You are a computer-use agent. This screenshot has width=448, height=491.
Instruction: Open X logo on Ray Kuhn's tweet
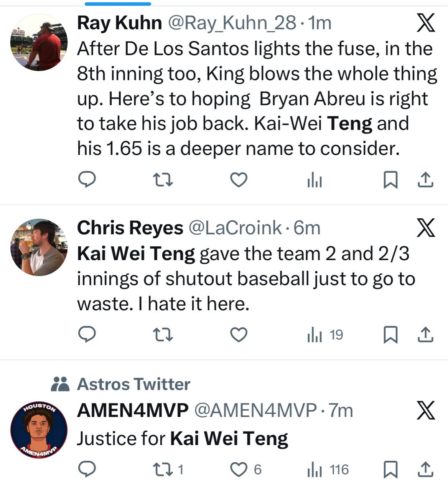pyautogui.click(x=425, y=23)
